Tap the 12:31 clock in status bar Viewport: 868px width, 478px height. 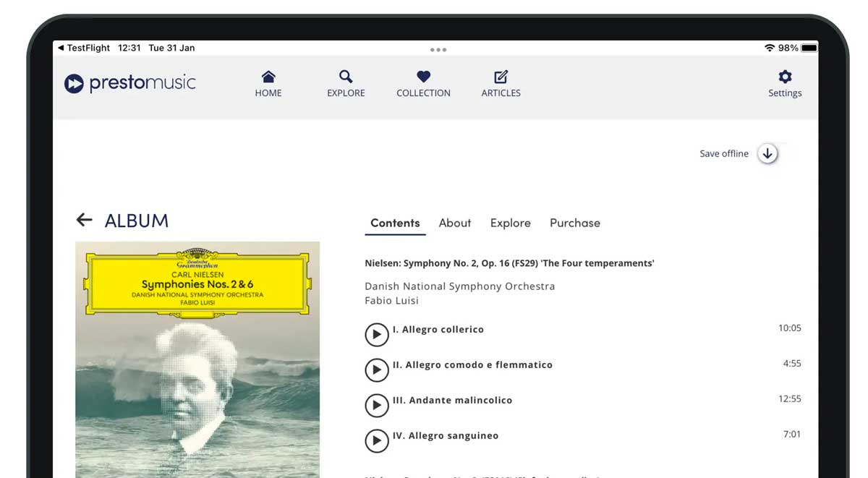tap(129, 48)
